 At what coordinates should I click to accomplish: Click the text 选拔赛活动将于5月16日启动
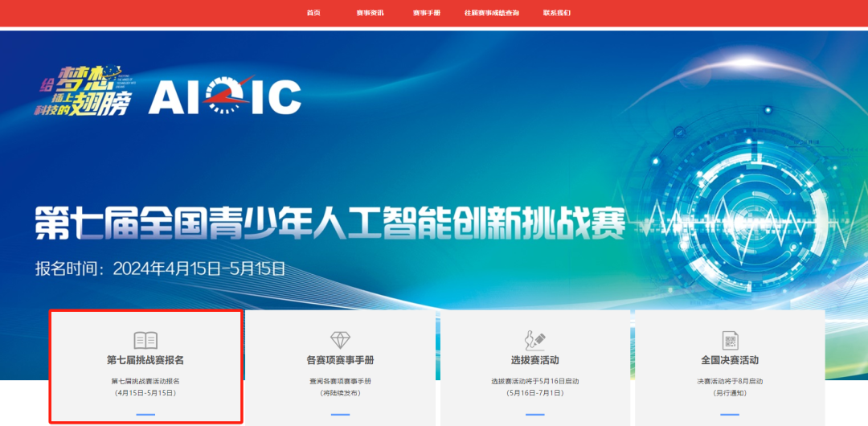point(534,381)
